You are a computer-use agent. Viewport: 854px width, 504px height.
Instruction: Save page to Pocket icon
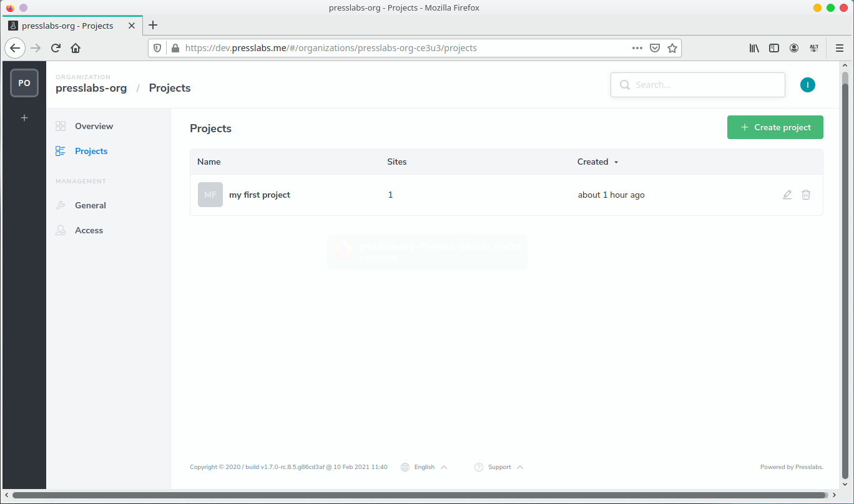tap(655, 48)
